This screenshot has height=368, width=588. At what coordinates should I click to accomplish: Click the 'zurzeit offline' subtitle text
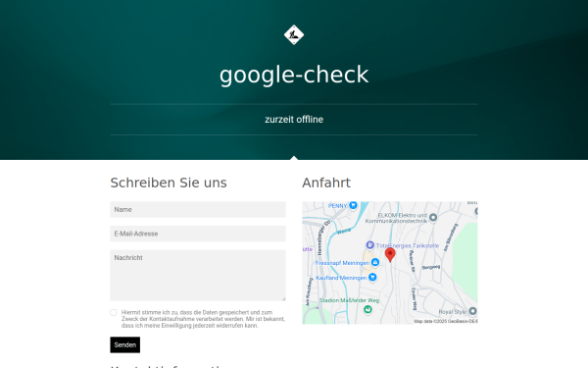[294, 120]
